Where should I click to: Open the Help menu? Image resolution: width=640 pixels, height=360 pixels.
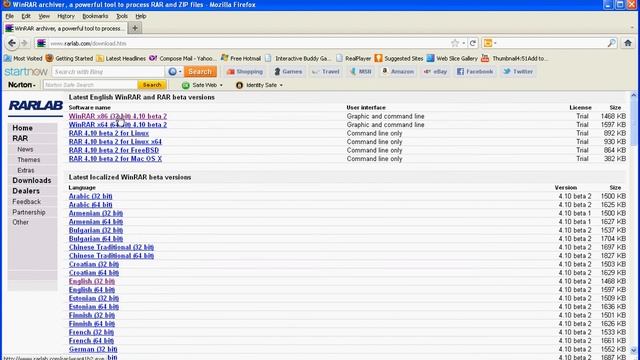141,16
